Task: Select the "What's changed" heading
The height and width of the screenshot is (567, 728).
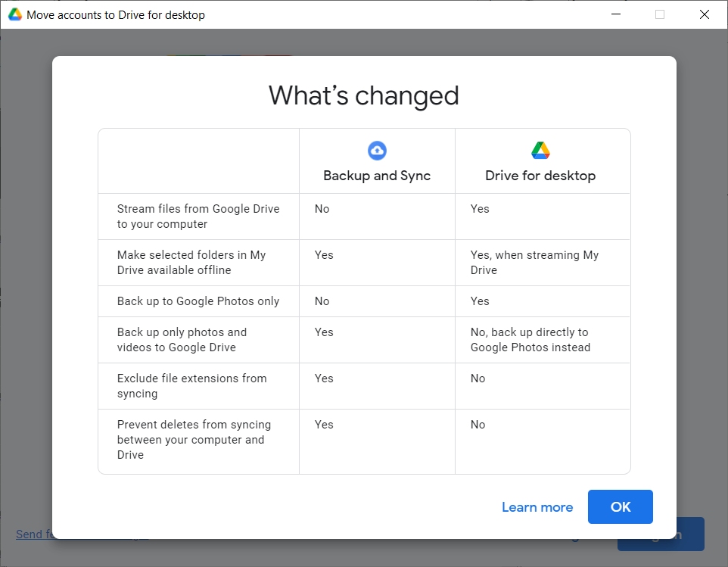Action: point(364,95)
